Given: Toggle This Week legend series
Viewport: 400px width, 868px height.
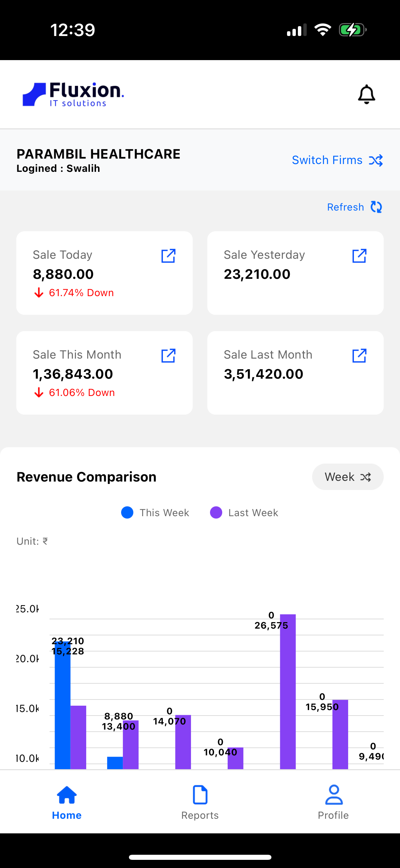Looking at the screenshot, I should click(155, 512).
